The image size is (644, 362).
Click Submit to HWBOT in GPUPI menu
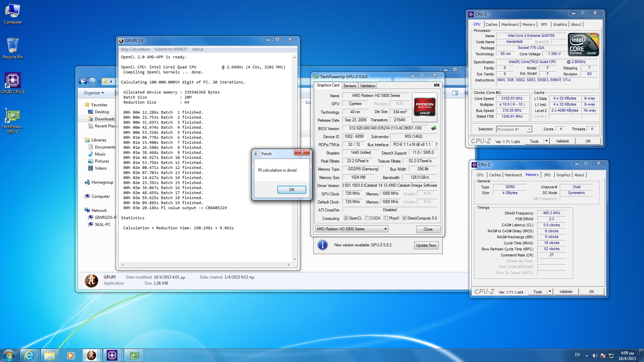(171, 49)
